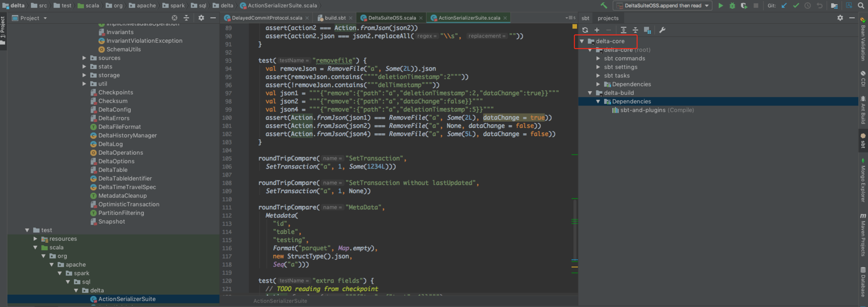868x307 pixels.
Task: Expand the util folder
Action: tap(84, 84)
